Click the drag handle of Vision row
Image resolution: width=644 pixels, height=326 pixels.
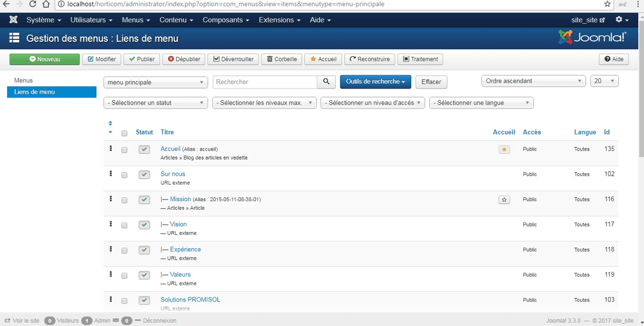[x=111, y=224]
